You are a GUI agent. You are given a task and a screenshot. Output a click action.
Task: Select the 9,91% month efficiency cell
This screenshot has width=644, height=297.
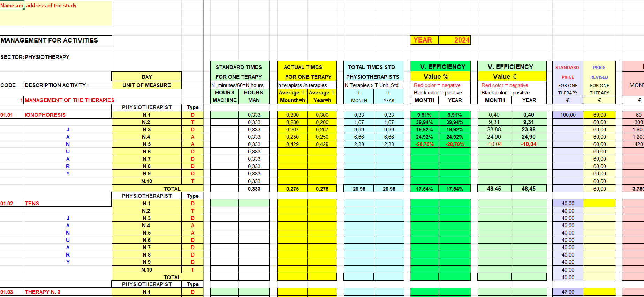click(424, 115)
